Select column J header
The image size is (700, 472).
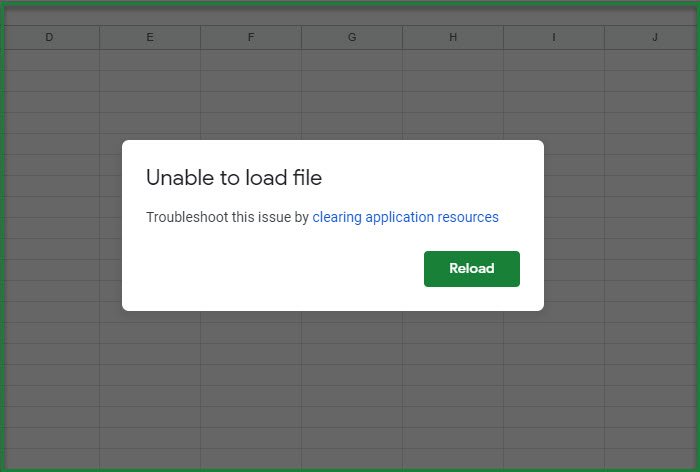click(654, 38)
